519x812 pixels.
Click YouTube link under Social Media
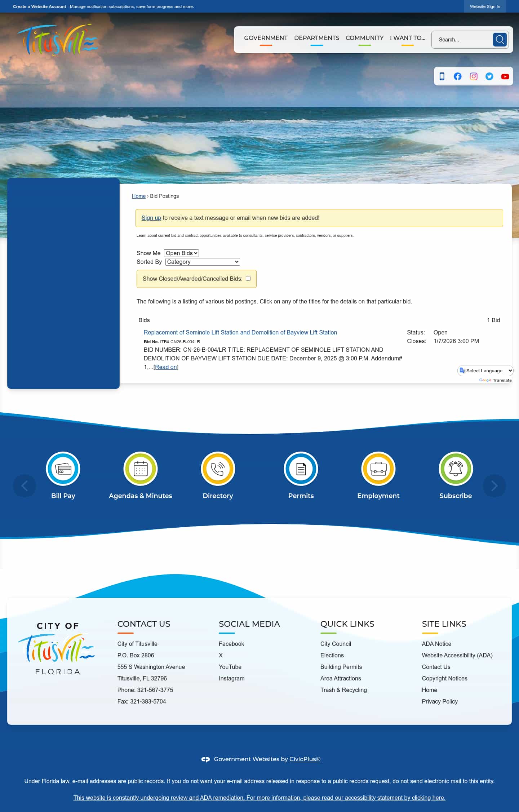[230, 667]
